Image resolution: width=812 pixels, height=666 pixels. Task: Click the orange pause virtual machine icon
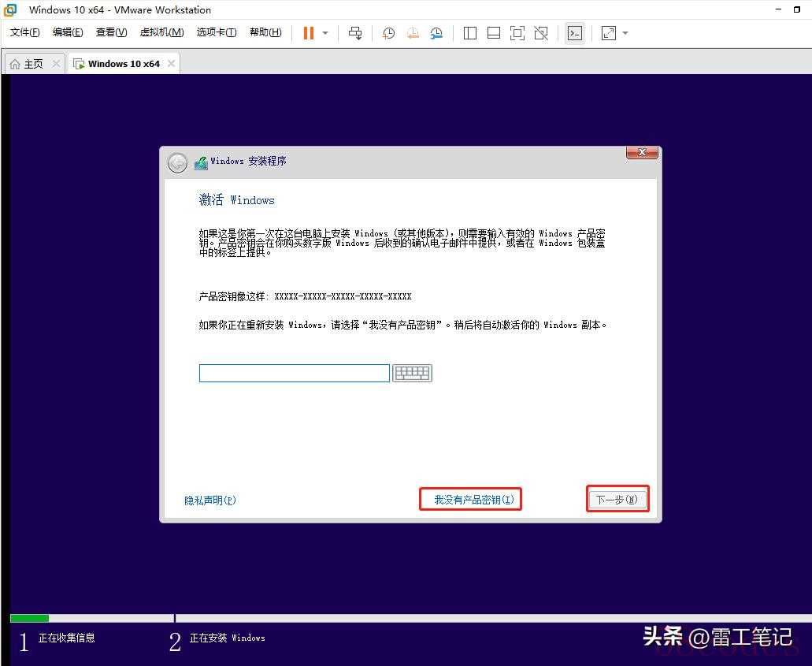308,33
